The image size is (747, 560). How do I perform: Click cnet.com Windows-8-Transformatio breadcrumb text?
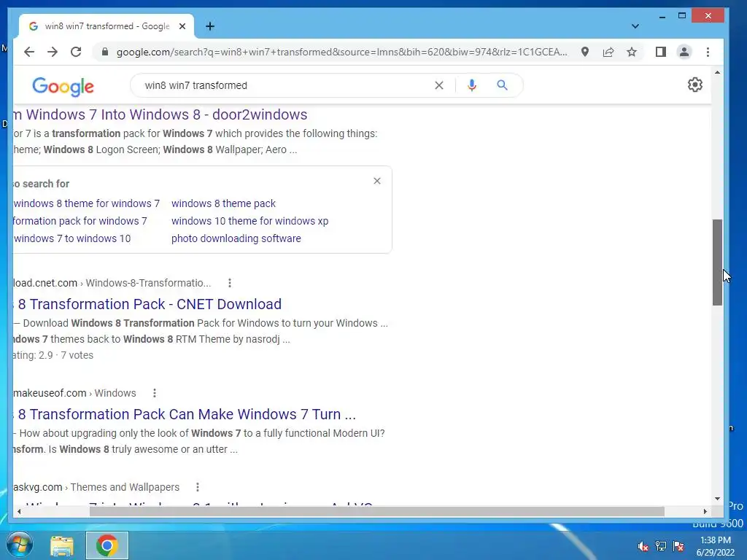point(112,283)
